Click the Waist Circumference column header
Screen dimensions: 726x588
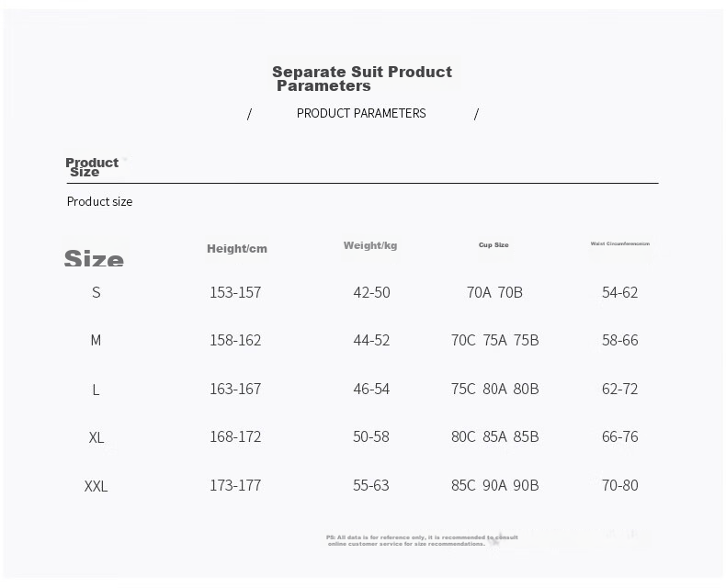point(620,243)
